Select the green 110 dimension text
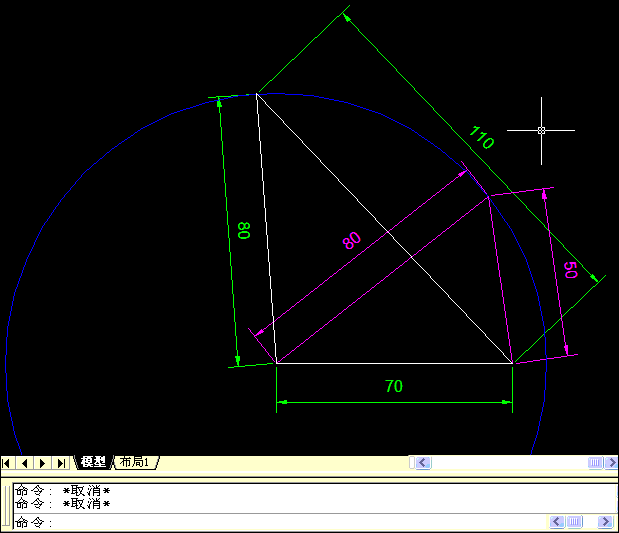The height and width of the screenshot is (533, 619). 481,137
